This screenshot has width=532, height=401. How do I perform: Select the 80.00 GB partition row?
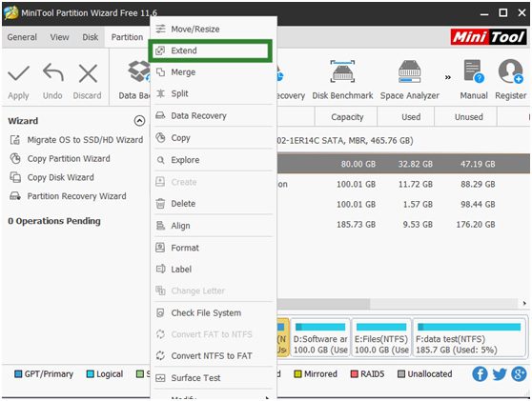pyautogui.click(x=403, y=164)
